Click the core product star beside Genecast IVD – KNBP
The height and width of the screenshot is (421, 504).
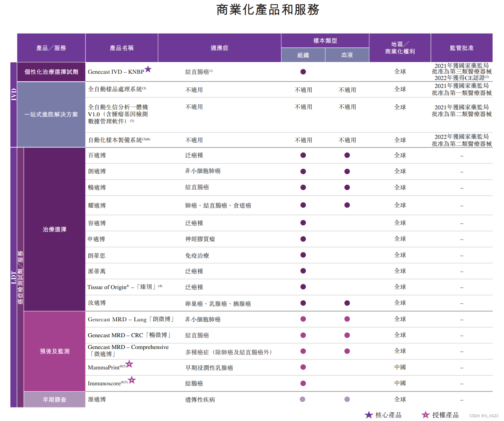[x=148, y=69]
